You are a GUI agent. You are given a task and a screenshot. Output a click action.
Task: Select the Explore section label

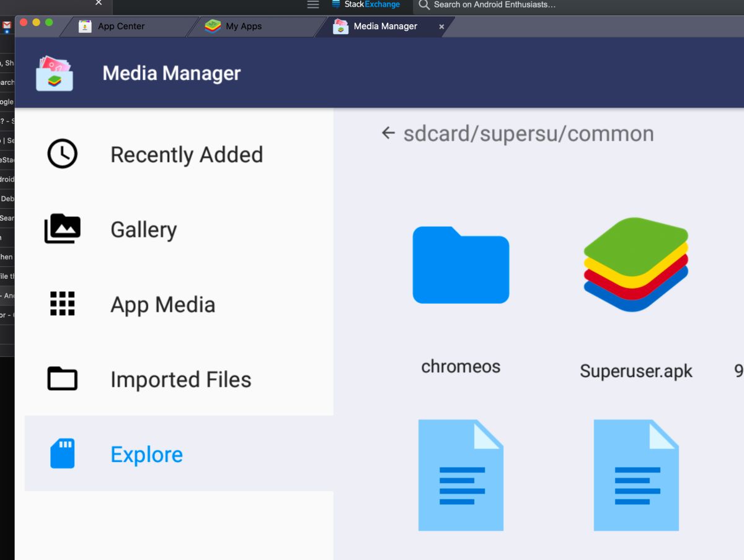coord(147,455)
